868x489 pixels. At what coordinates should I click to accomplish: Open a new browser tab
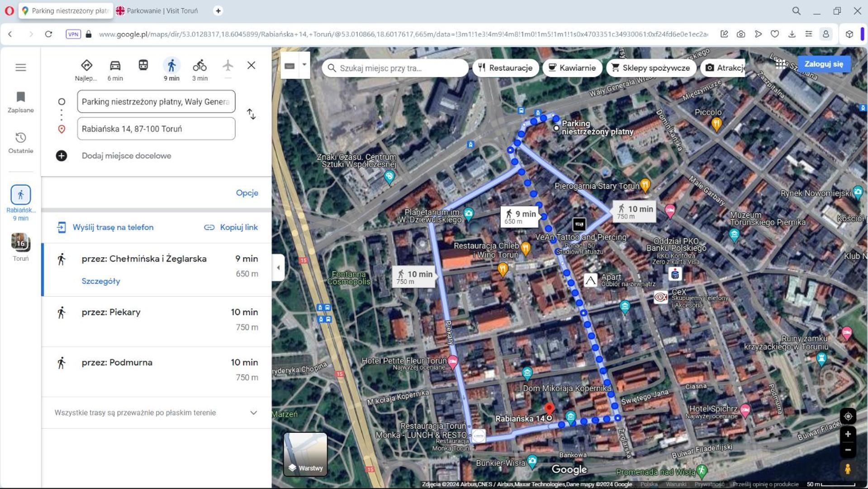click(x=218, y=10)
